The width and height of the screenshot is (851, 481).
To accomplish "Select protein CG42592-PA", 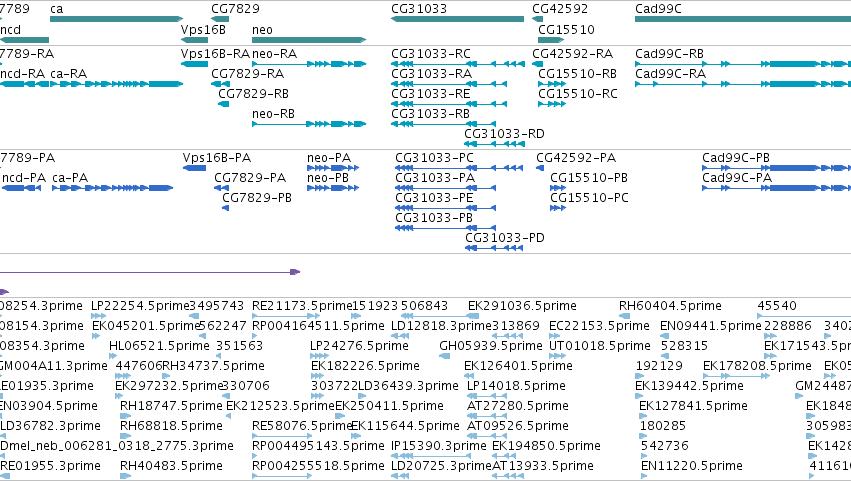I will pyautogui.click(x=540, y=168).
